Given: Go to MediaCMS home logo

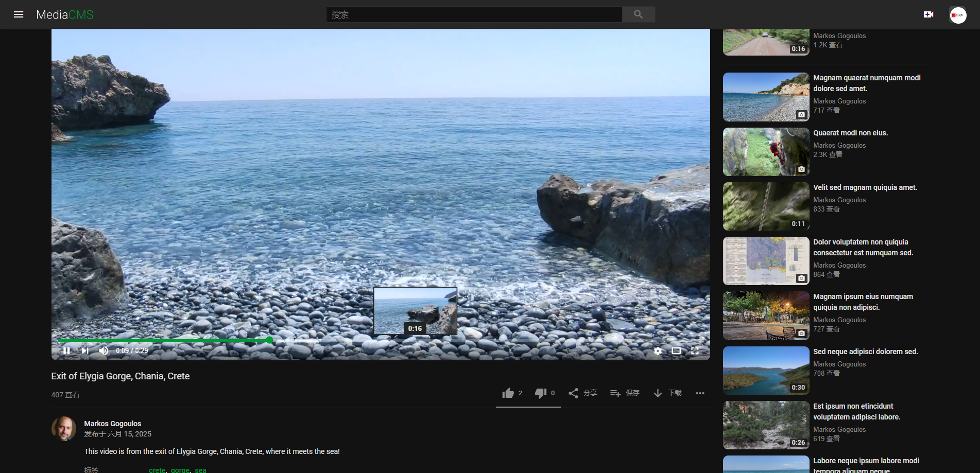Looking at the screenshot, I should (65, 14).
